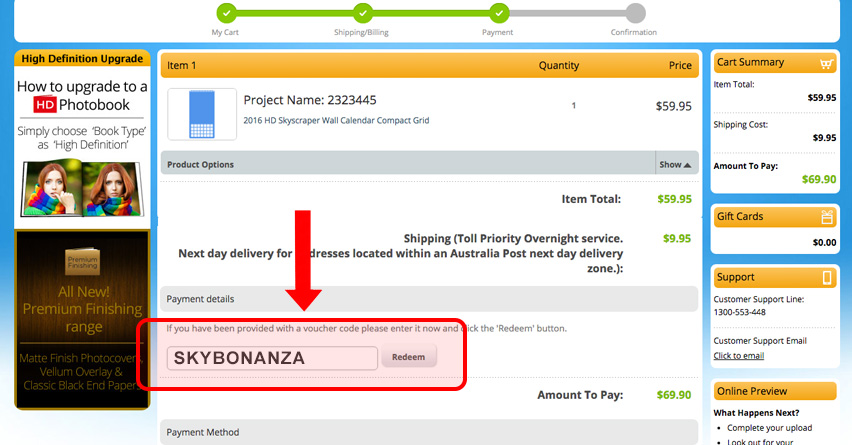This screenshot has height=445, width=852.
Task: Click the Shipping/Billing step checkmark circle
Action: click(x=362, y=13)
